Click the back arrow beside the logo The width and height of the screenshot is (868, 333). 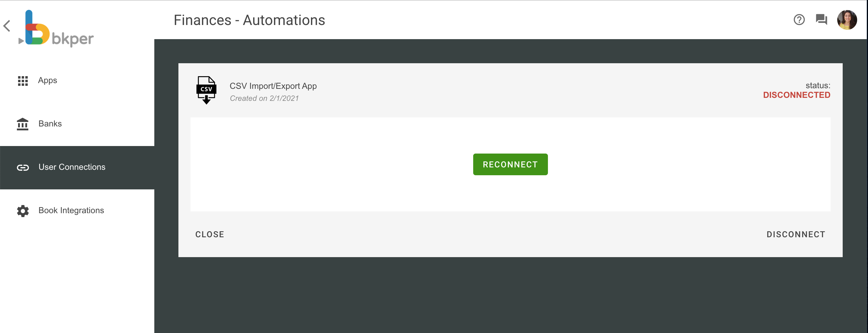point(7,26)
